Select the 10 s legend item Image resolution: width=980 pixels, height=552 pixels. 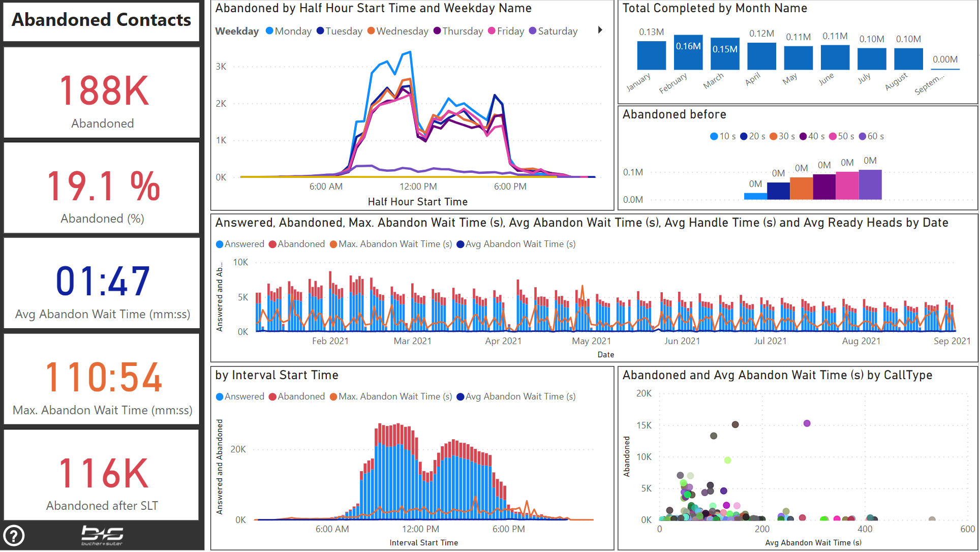723,136
